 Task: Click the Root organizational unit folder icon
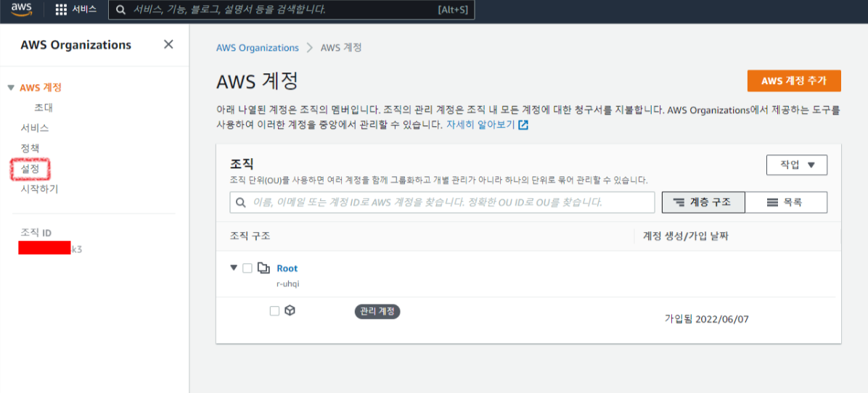click(x=263, y=268)
